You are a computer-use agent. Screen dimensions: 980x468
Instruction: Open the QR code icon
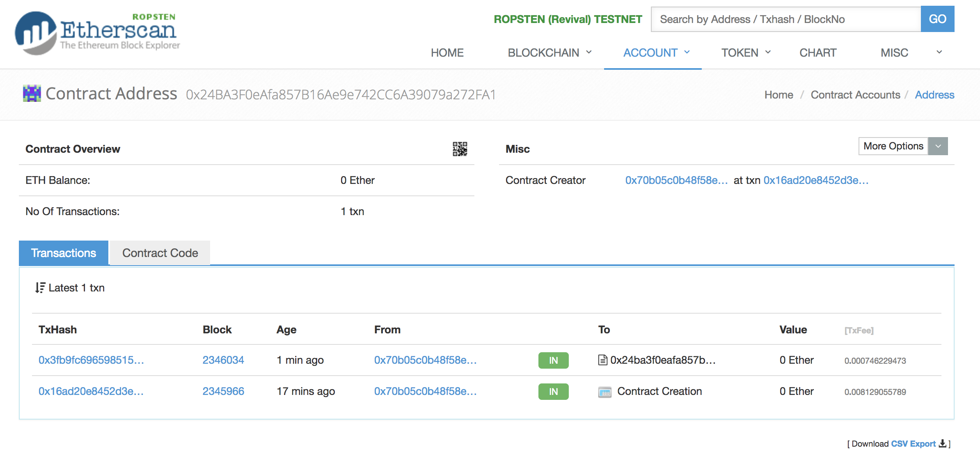(x=460, y=149)
